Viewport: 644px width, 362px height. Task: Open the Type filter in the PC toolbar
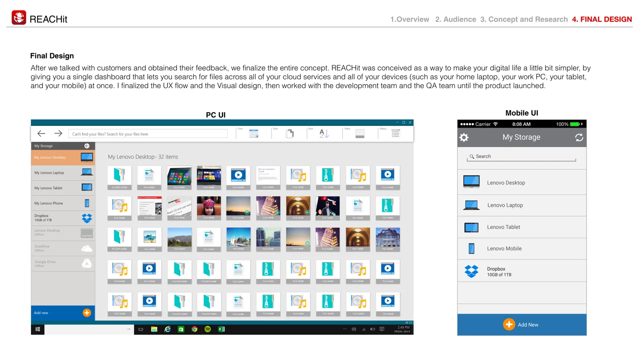(x=290, y=134)
